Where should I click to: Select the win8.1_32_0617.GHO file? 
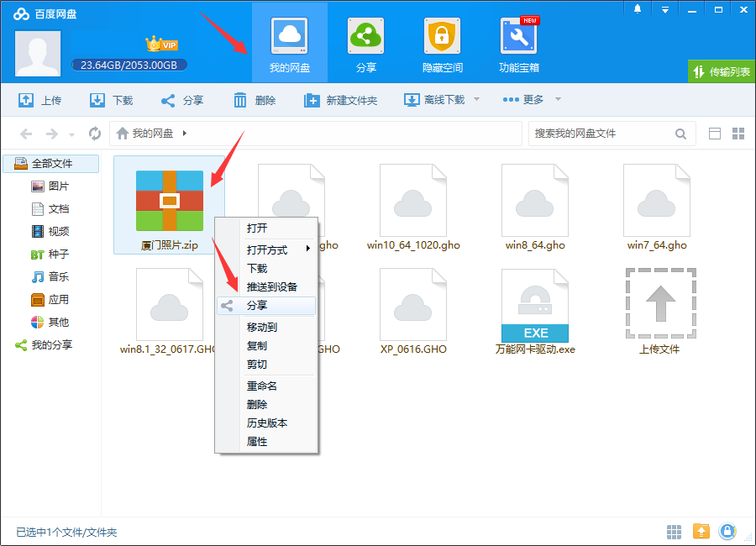click(167, 312)
